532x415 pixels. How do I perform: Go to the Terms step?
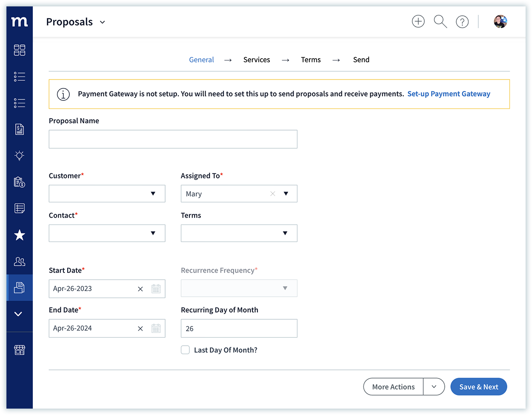click(311, 60)
